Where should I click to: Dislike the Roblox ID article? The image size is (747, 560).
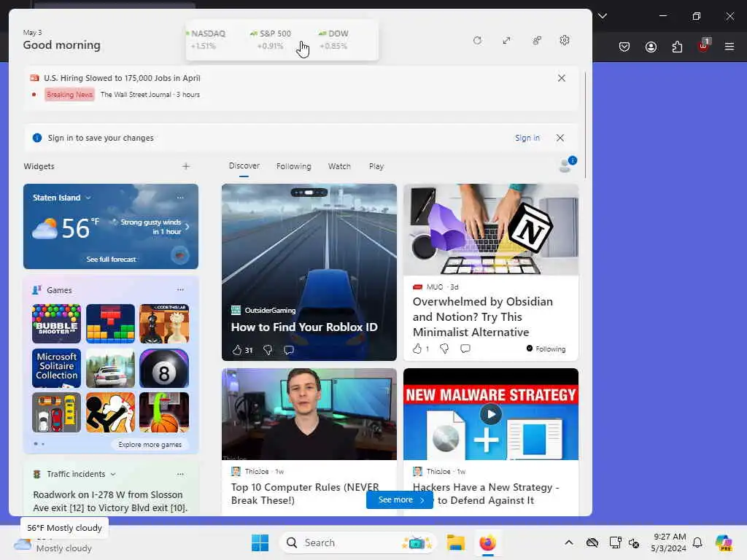coord(268,350)
